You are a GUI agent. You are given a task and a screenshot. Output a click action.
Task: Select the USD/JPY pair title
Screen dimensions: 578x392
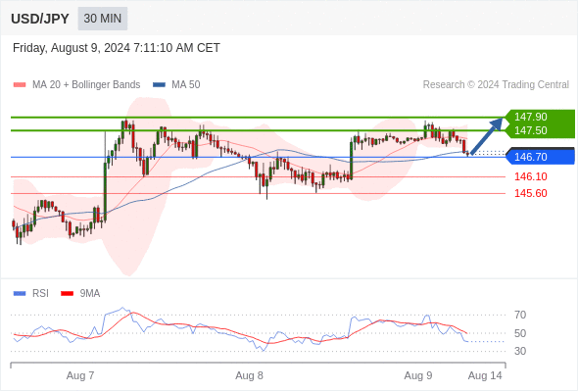pos(40,19)
